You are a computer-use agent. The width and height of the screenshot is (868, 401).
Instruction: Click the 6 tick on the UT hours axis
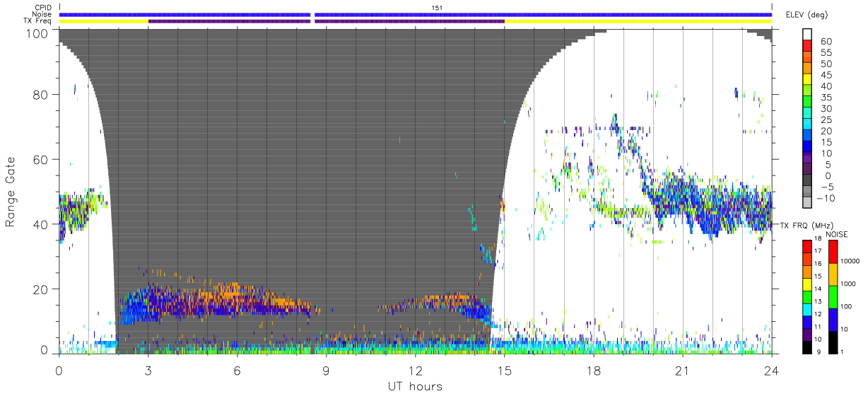point(237,371)
